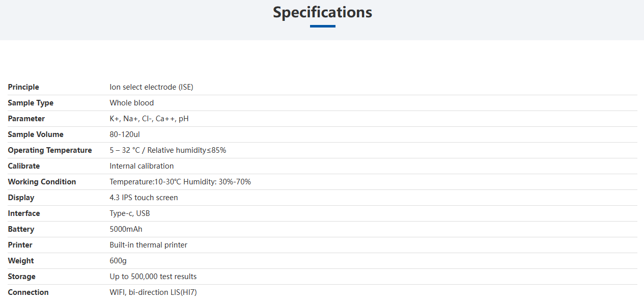Select the Principle row label

tap(23, 87)
